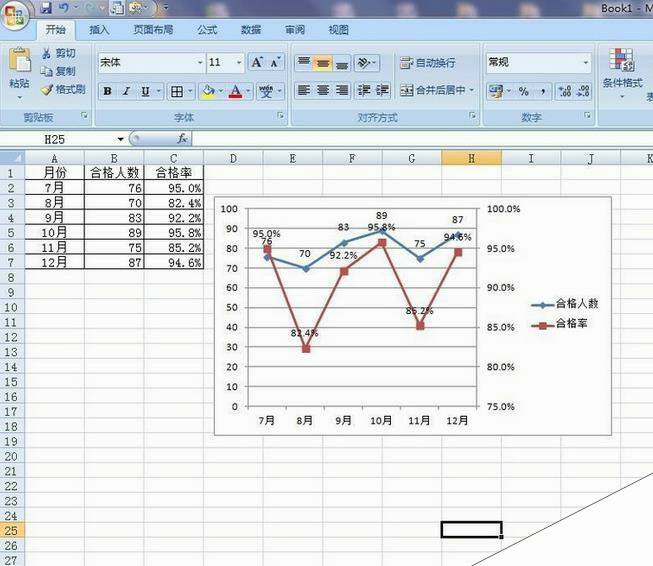
Task: Switch to the 数据 tab
Action: point(251,30)
